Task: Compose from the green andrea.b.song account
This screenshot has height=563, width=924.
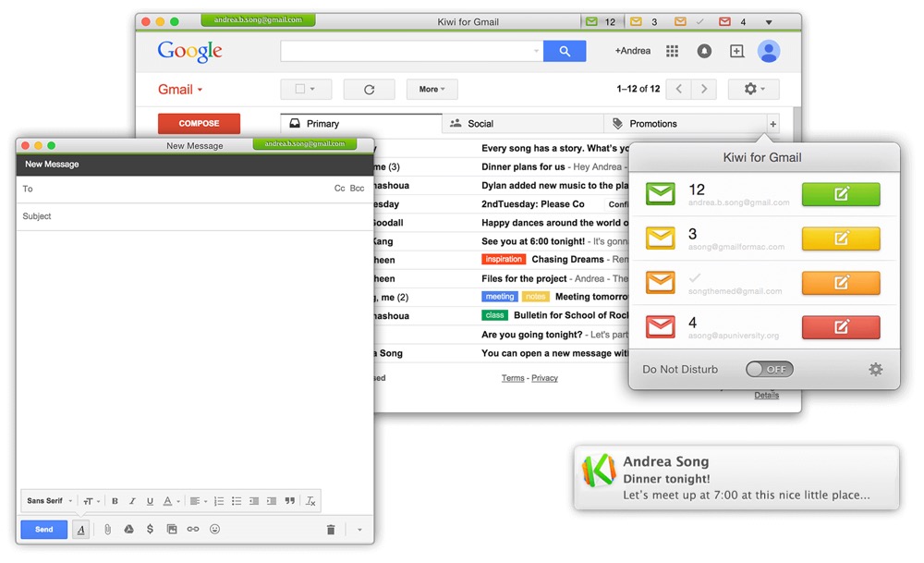Action: (841, 193)
